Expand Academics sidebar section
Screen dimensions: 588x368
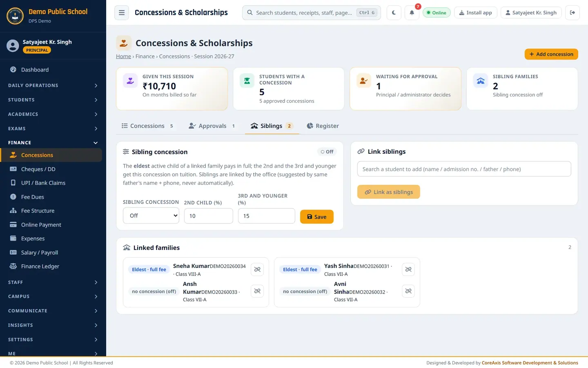pyautogui.click(x=53, y=114)
